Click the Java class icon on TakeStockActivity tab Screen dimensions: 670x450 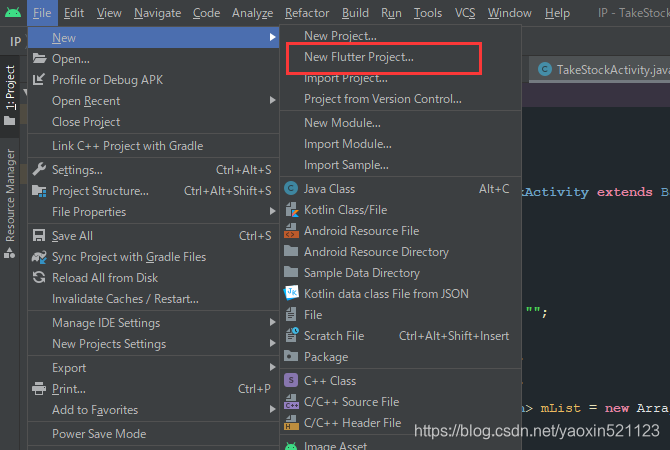point(545,69)
